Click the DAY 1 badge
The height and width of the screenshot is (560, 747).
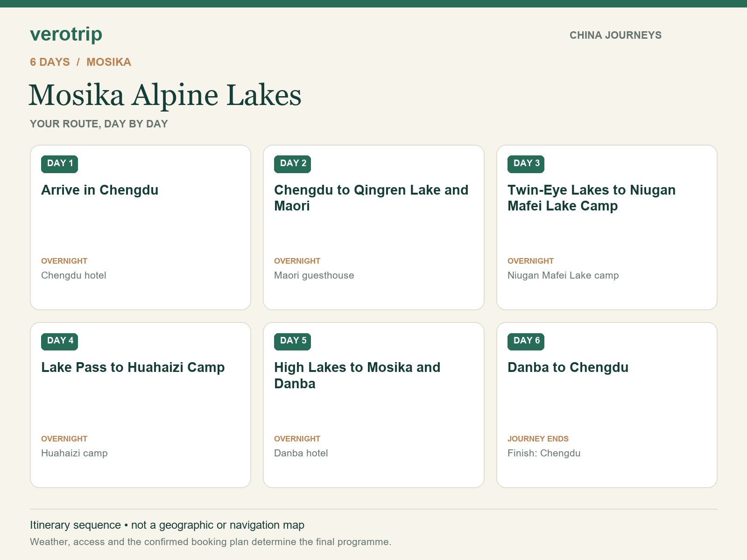[x=60, y=163]
